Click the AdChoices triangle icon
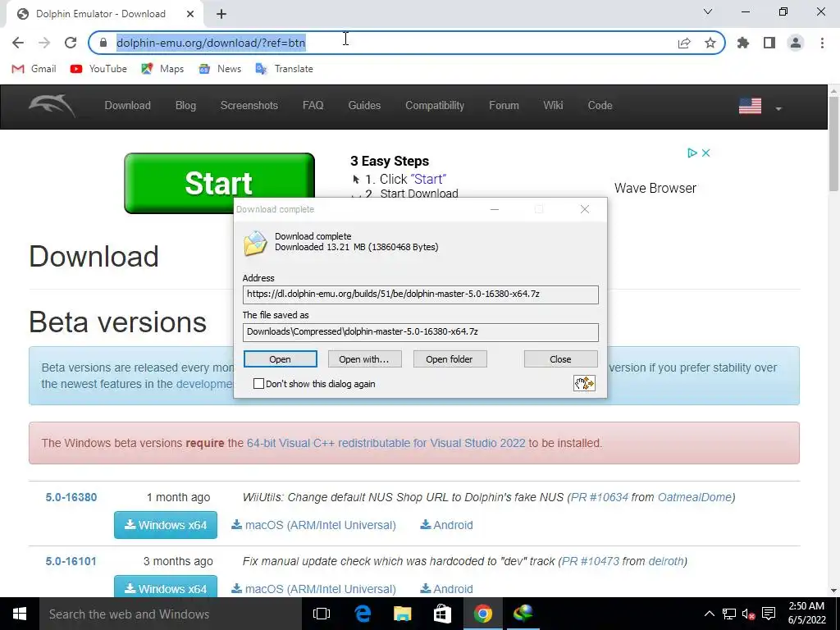 pos(692,153)
